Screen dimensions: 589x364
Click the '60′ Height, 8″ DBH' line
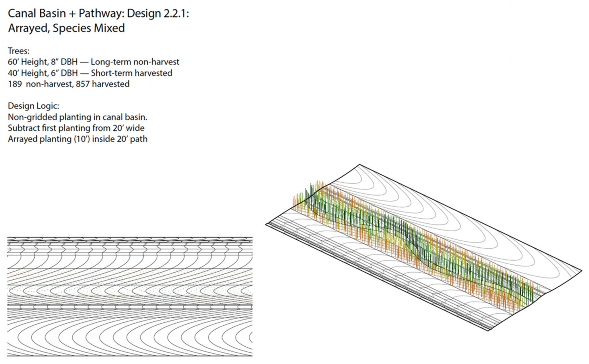(x=43, y=62)
